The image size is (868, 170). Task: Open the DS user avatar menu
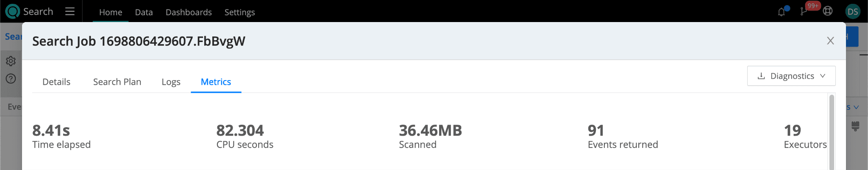click(853, 11)
